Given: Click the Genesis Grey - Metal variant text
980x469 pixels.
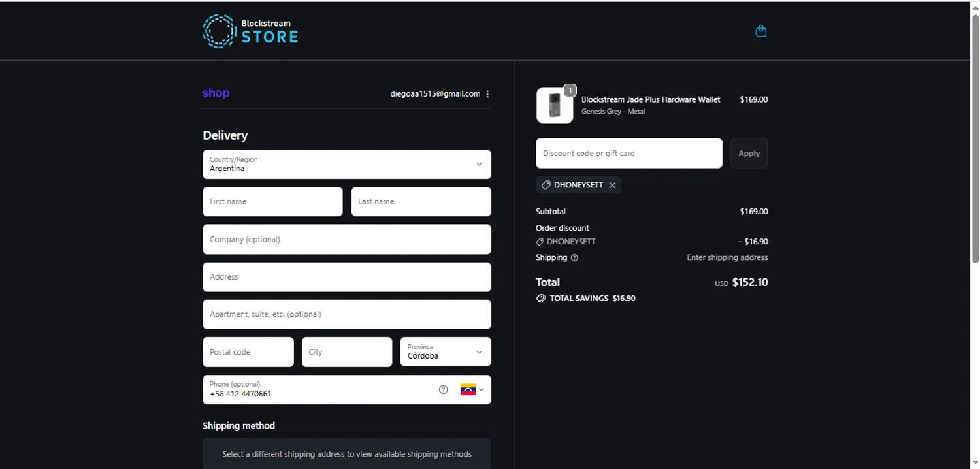Looking at the screenshot, I should (x=613, y=112).
